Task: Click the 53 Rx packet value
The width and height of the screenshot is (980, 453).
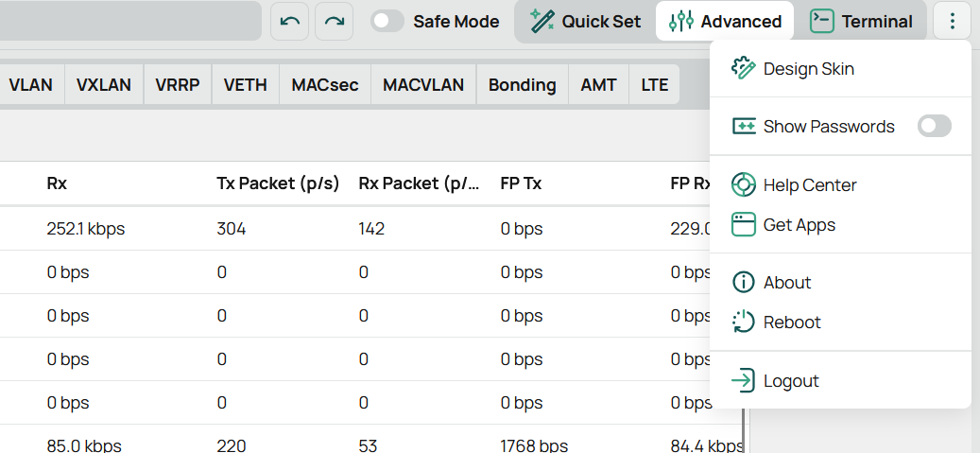Action: [369, 445]
